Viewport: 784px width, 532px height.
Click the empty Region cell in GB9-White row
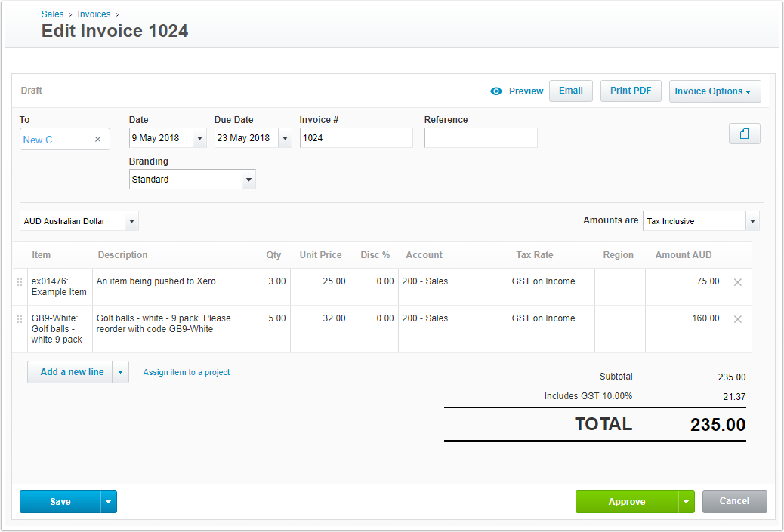(620, 329)
